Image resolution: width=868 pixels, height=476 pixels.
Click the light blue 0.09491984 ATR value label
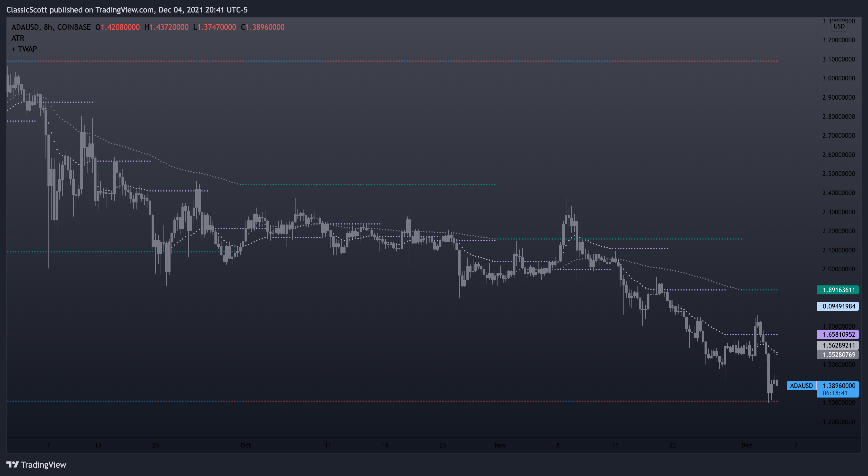(838, 306)
